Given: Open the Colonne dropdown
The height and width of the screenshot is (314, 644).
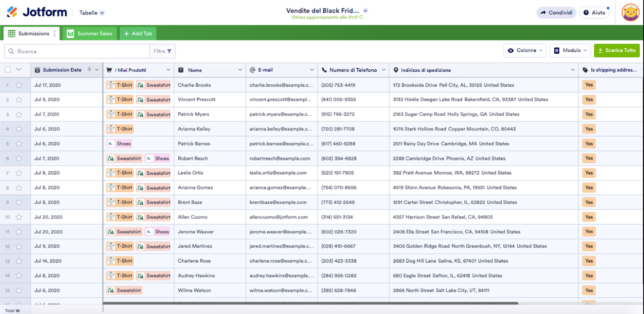Looking at the screenshot, I should tap(525, 51).
